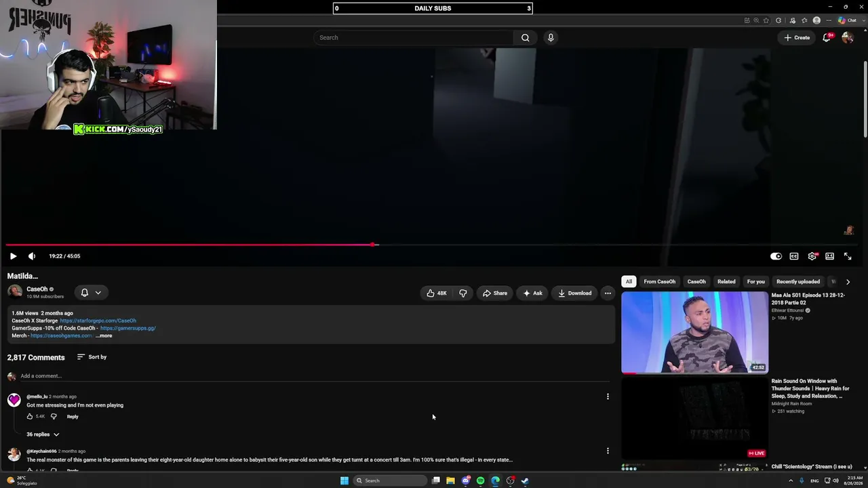Enter fullscreen video mode
The height and width of the screenshot is (488, 868).
click(848, 256)
